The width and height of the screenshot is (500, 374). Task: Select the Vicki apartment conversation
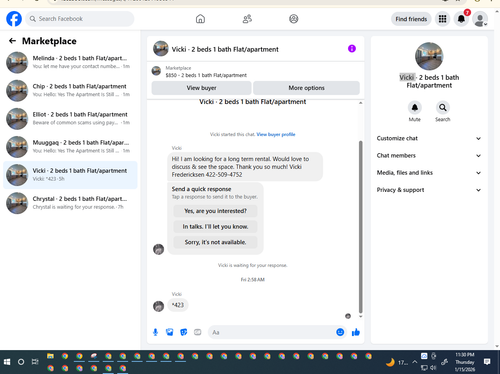70,175
